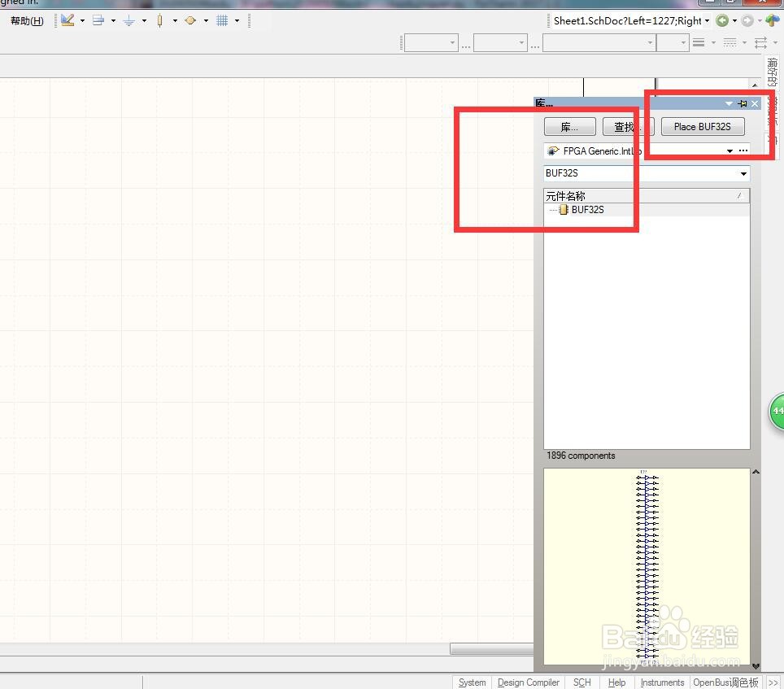The image size is (784, 689).
Task: Click the BUF32S schematic symbol preview
Action: click(x=647, y=568)
